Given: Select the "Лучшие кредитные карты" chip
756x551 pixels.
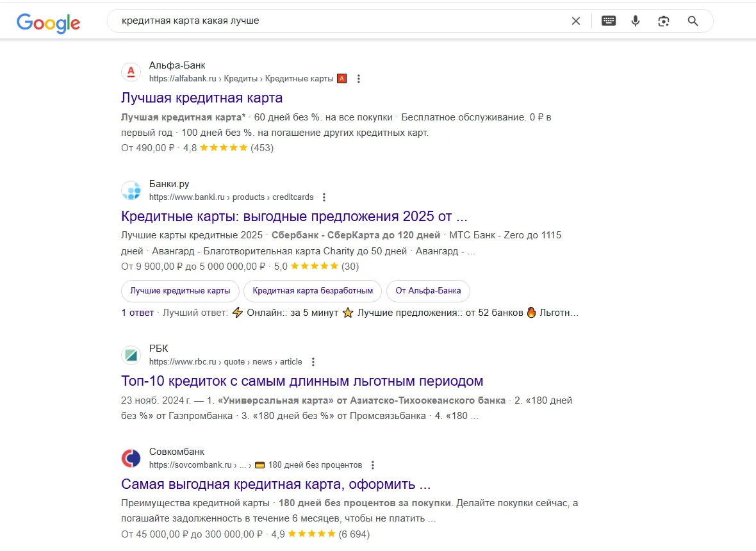Looking at the screenshot, I should pos(180,291).
